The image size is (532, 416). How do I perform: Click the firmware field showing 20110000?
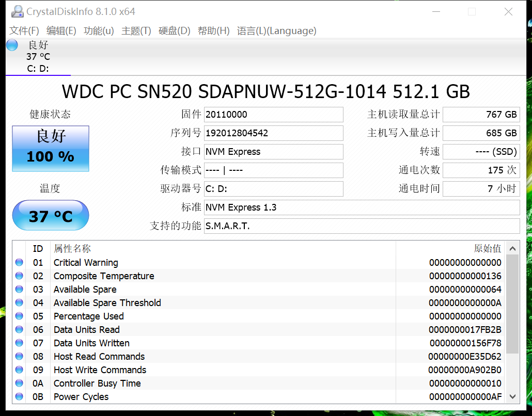pos(273,115)
